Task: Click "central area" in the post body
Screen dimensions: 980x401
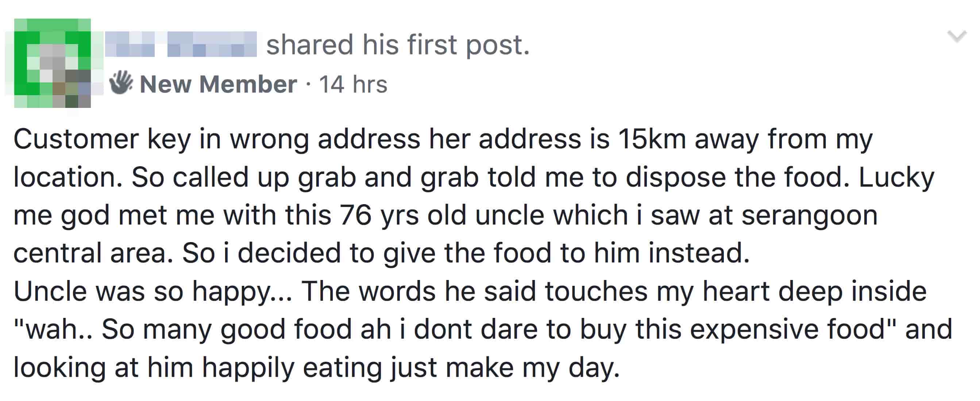Action: (93, 253)
